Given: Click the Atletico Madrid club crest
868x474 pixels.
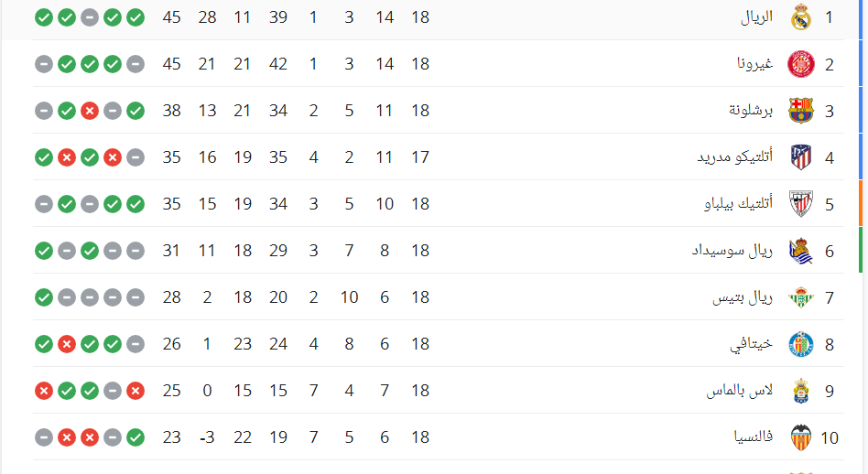Looking at the screenshot, I should [x=801, y=157].
